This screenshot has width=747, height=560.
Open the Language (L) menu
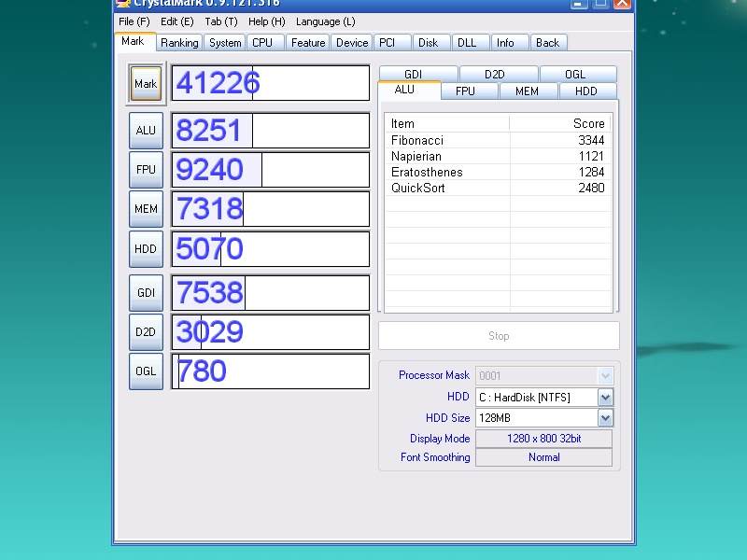point(325,21)
